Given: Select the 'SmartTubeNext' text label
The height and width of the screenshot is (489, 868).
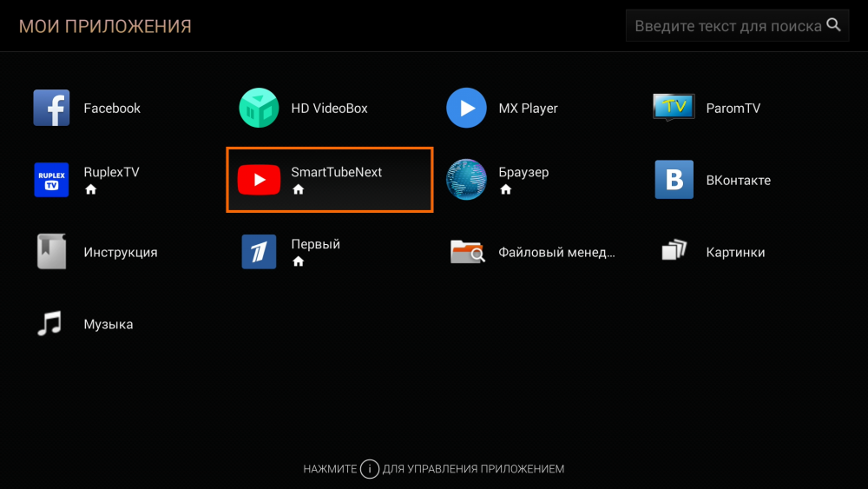Looking at the screenshot, I should coord(336,172).
